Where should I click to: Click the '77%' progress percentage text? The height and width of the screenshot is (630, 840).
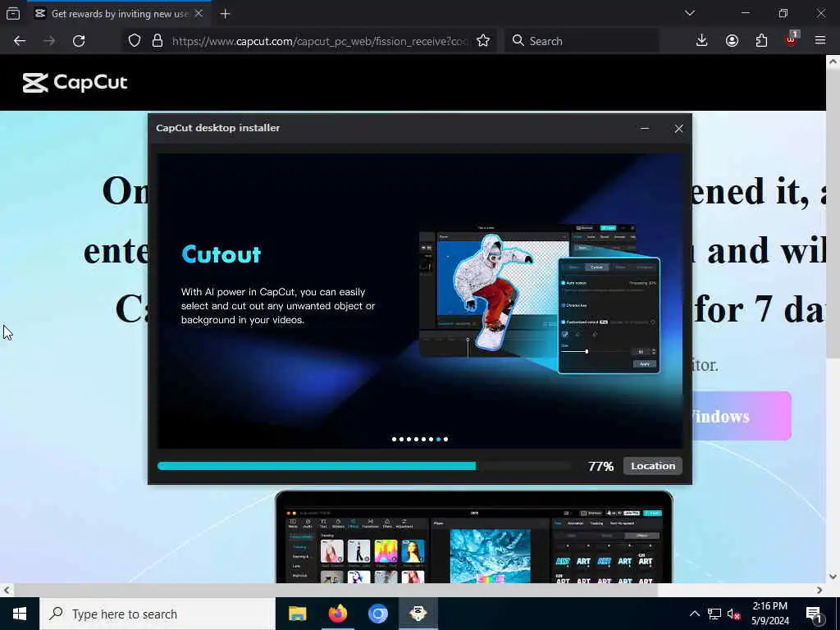tap(600, 466)
